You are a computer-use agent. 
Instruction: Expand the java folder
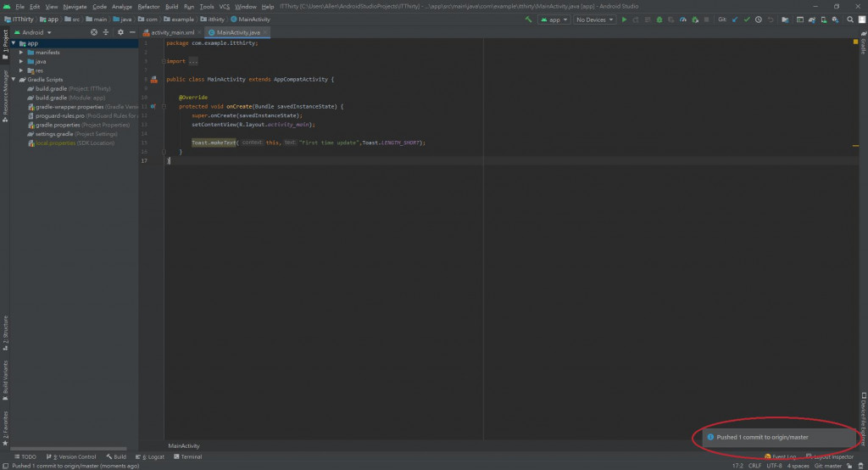point(21,62)
